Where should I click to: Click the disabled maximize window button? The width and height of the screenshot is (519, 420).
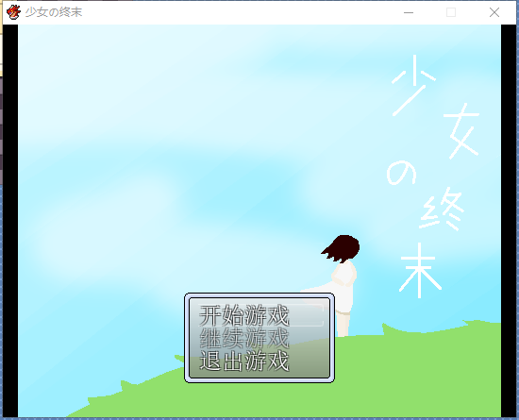(451, 12)
